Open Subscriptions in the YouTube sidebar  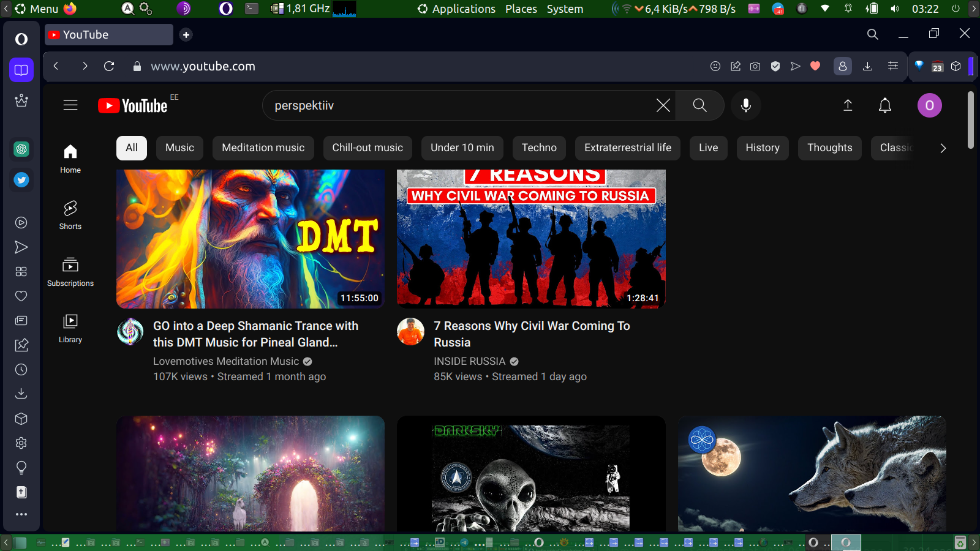click(70, 272)
